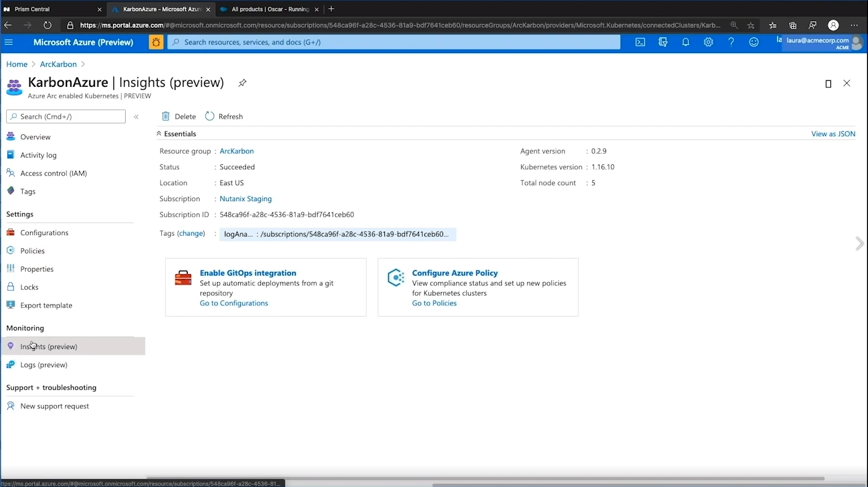Click the Subscription ID value text
The width and height of the screenshot is (868, 487).
coord(286,215)
